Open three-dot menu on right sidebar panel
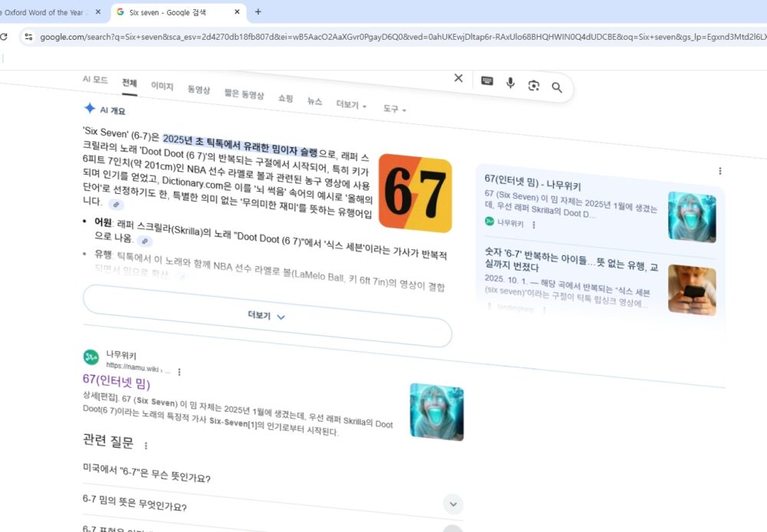Viewport: 767px width, 532px height. [x=719, y=171]
